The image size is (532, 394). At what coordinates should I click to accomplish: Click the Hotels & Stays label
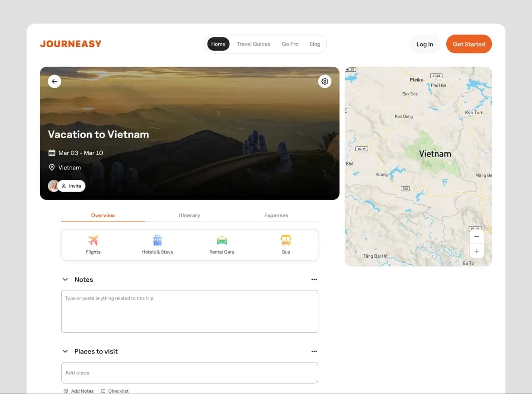click(158, 252)
